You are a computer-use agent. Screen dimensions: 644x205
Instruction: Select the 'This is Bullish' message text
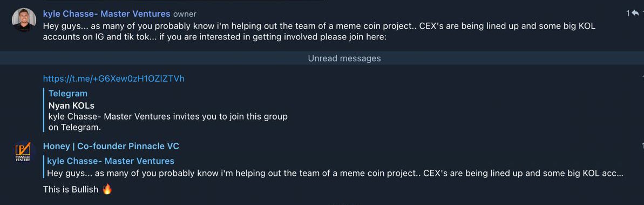pyautogui.click(x=71, y=189)
